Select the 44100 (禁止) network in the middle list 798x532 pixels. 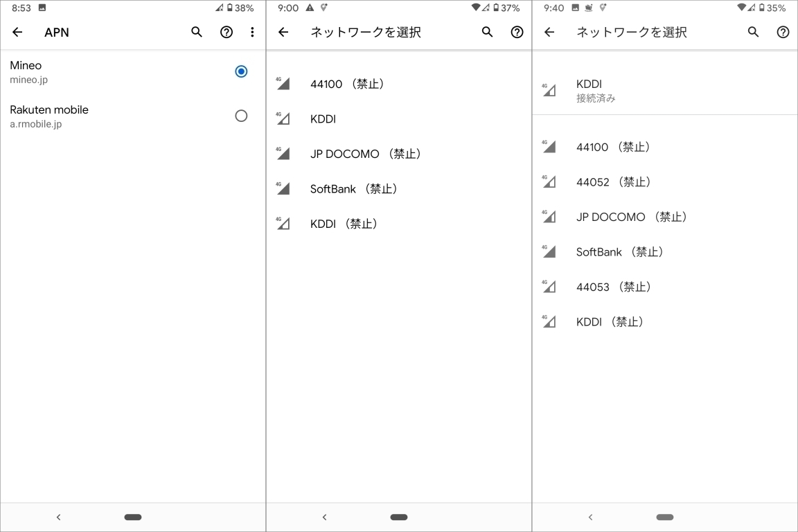pyautogui.click(x=346, y=84)
